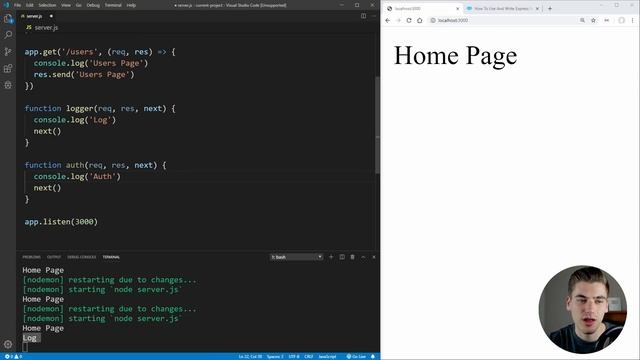The image size is (640, 360).
Task: Open the Selection menu
Action: pyautogui.click(x=47, y=5)
